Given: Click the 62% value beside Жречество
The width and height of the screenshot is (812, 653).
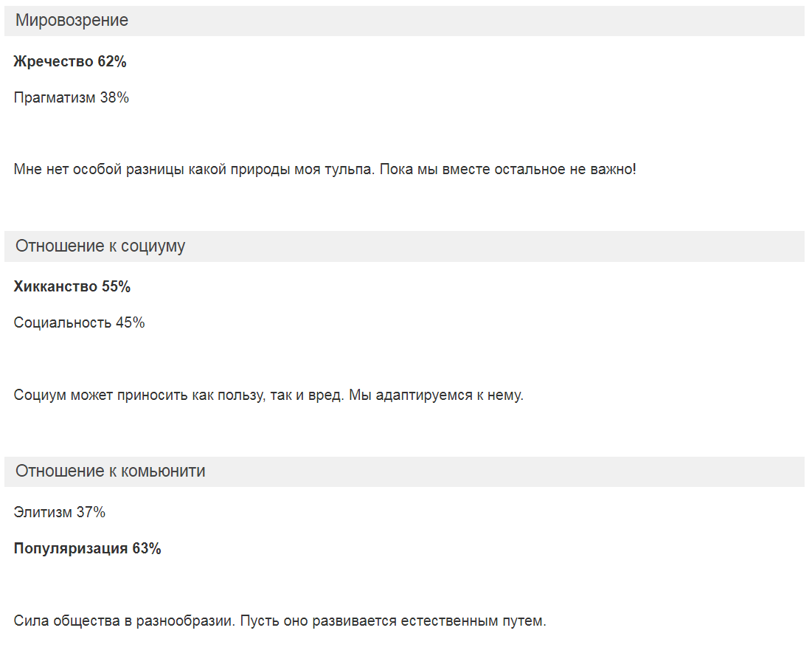Looking at the screenshot, I should coord(112,62).
